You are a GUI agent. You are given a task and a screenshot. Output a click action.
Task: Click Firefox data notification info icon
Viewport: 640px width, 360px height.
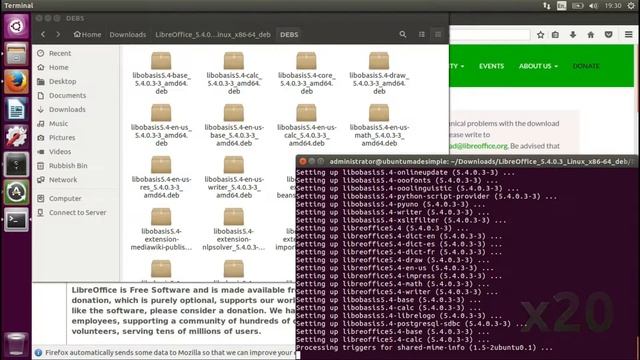point(38,353)
